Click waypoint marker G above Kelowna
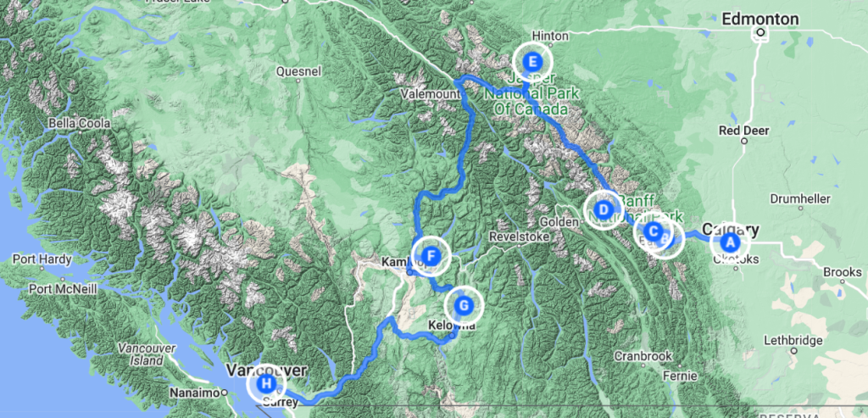Screen dimensions: 868x418 464,305
